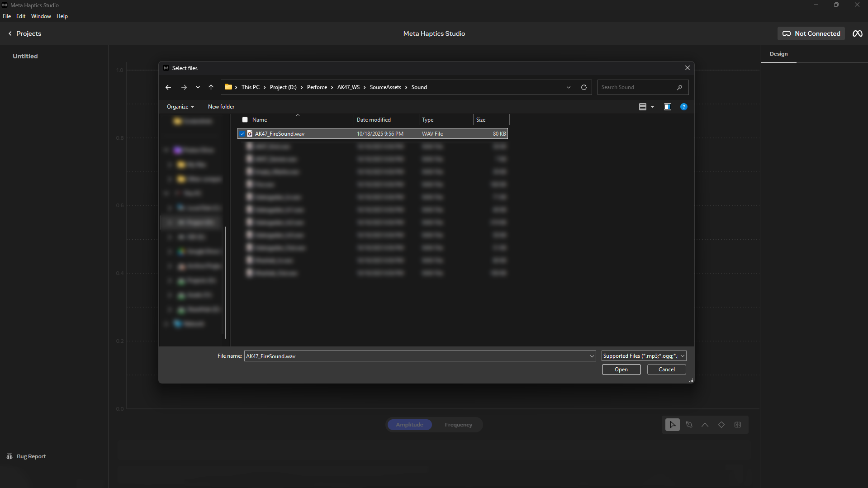Switch to the Frequency view
This screenshot has width=868, height=488.
click(x=458, y=425)
